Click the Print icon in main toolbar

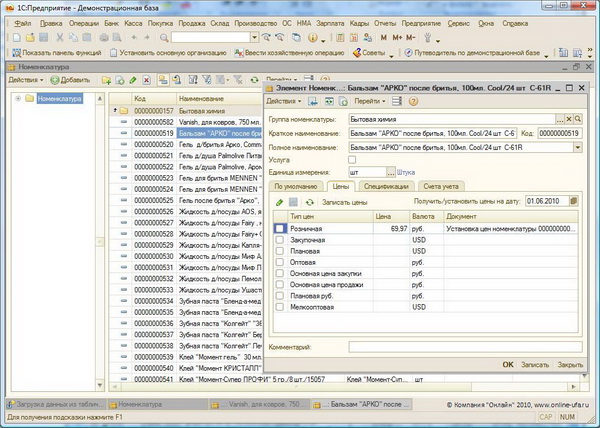coord(104,37)
